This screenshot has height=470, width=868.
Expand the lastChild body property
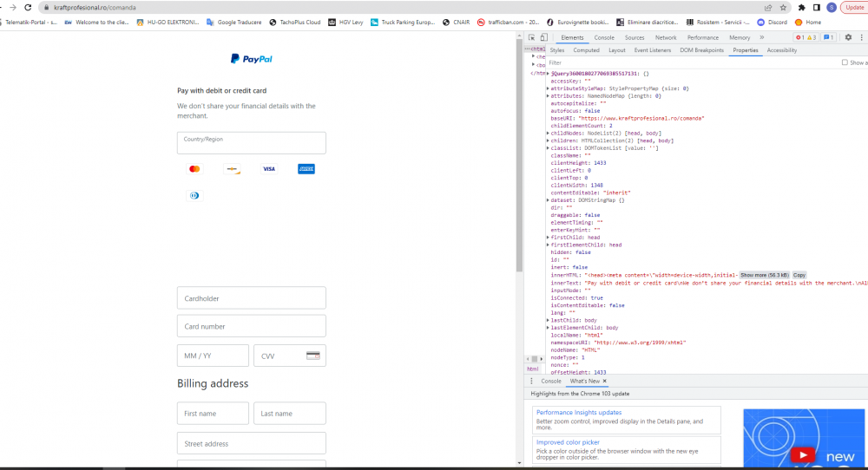(548, 320)
